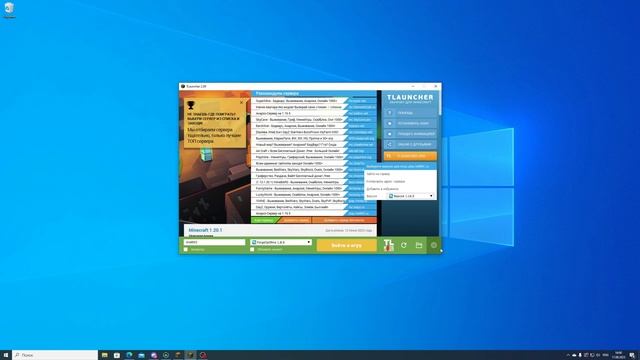Open TLauncher settings gear icon

[x=433, y=245]
